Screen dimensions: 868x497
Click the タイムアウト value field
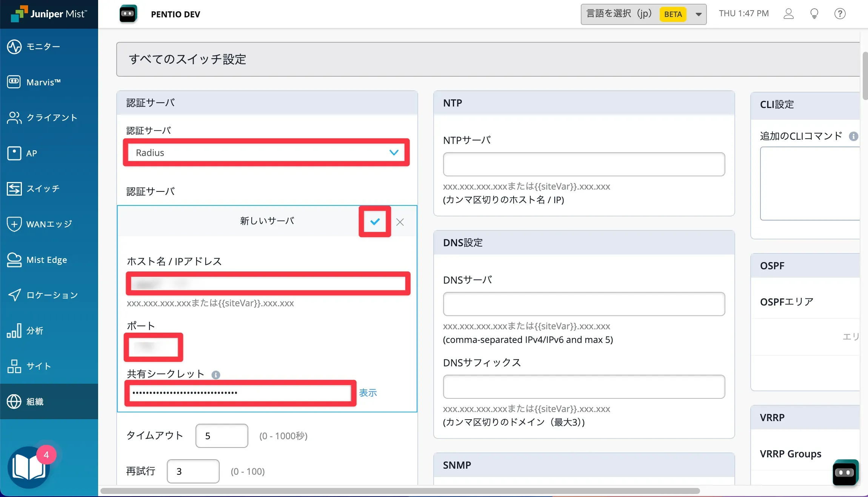click(222, 436)
